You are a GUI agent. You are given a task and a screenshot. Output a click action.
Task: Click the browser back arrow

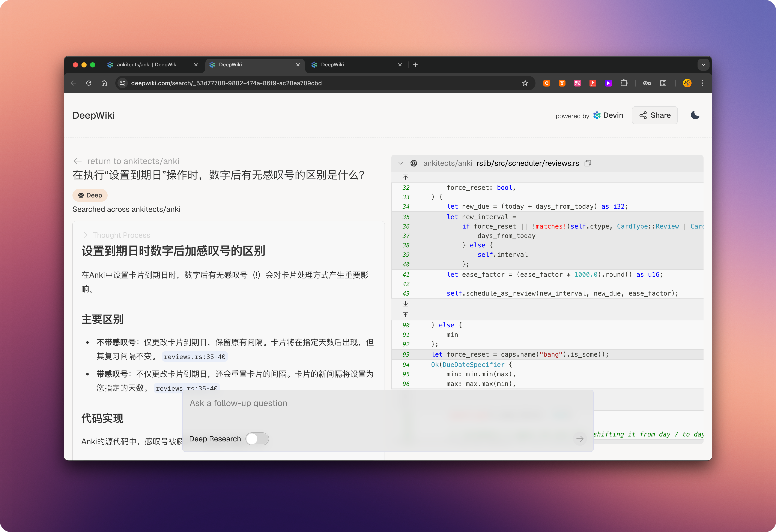74,83
